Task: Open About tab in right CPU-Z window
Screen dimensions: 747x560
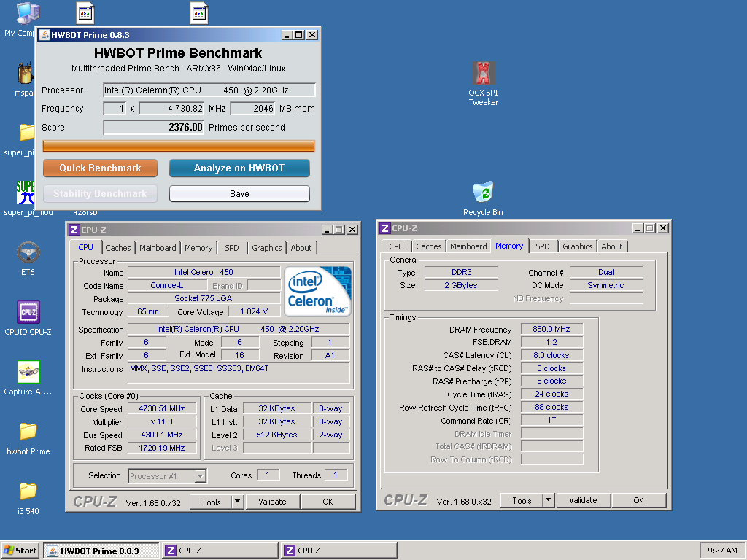Action: 612,246
